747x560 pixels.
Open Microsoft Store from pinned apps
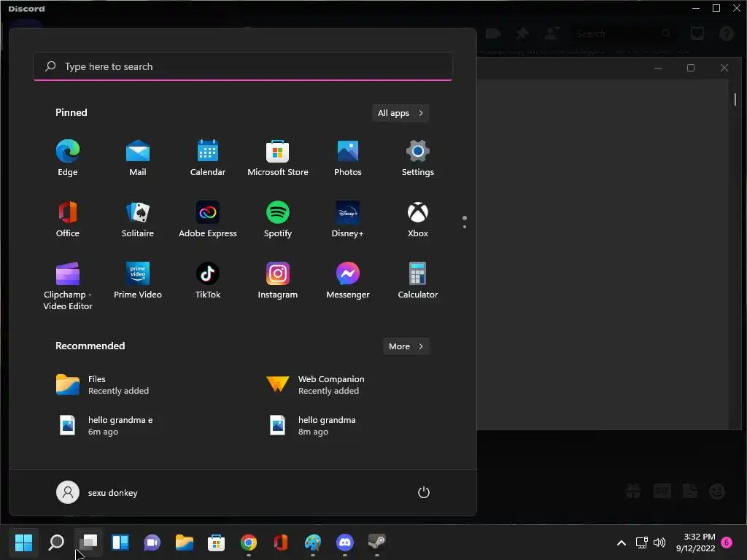click(x=278, y=158)
